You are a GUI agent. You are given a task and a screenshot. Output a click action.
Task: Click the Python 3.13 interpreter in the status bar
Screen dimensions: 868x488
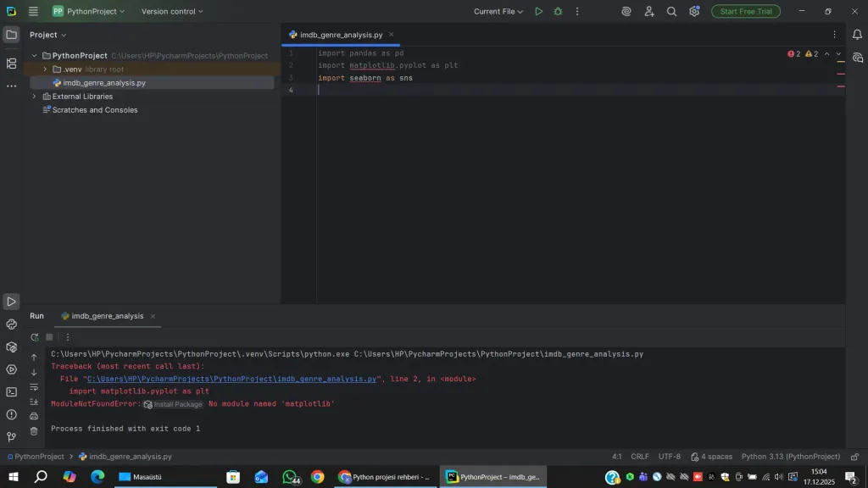[x=790, y=457]
